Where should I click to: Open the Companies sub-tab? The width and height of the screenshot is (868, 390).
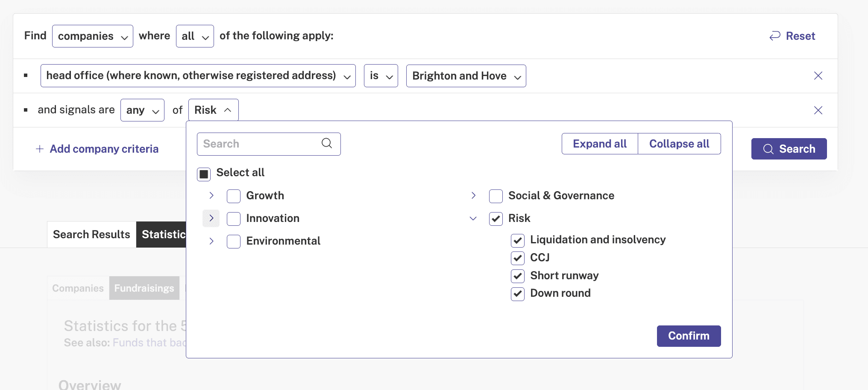(x=78, y=288)
